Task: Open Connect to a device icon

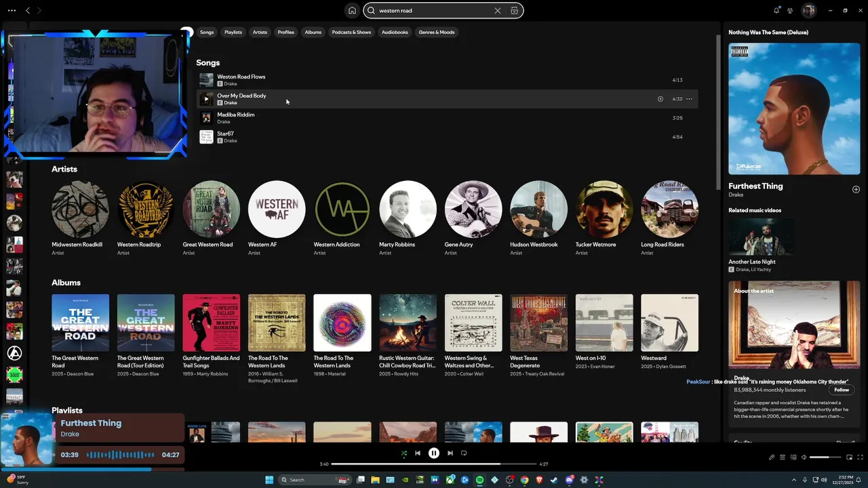Action: coord(793,457)
